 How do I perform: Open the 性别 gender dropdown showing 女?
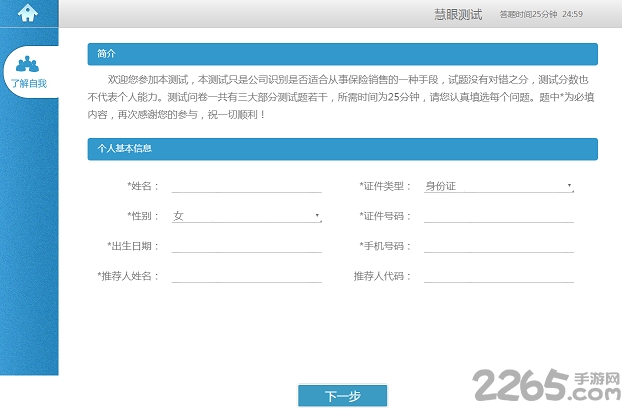point(246,216)
